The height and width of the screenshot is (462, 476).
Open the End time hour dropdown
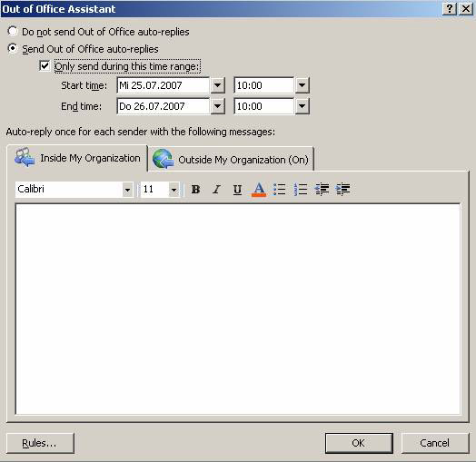[x=302, y=106]
